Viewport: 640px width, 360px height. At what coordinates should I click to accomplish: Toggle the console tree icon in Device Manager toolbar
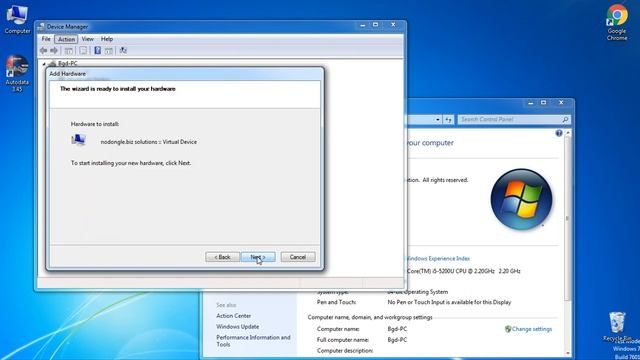point(69,51)
